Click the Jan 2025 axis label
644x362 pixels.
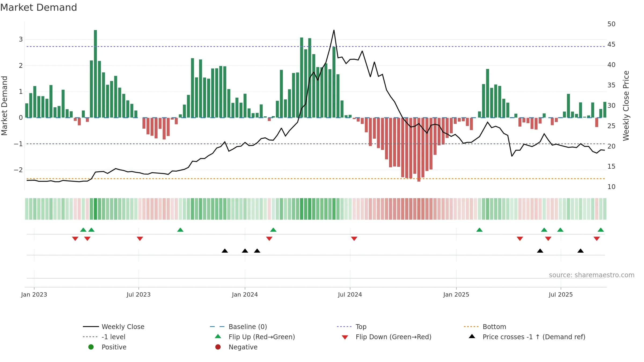456,295
